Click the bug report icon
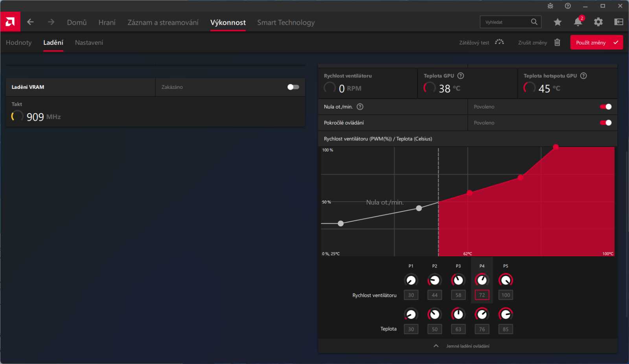Screen dimensions: 629x364 coord(550,6)
